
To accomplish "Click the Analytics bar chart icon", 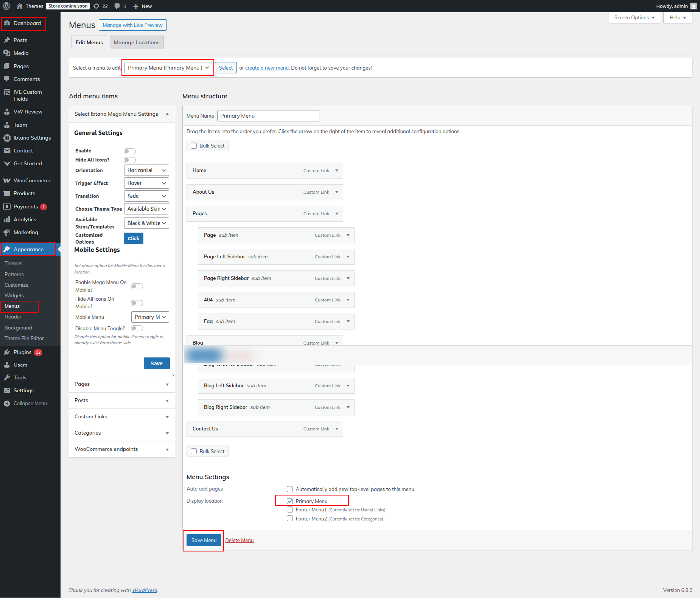I will click(7, 219).
